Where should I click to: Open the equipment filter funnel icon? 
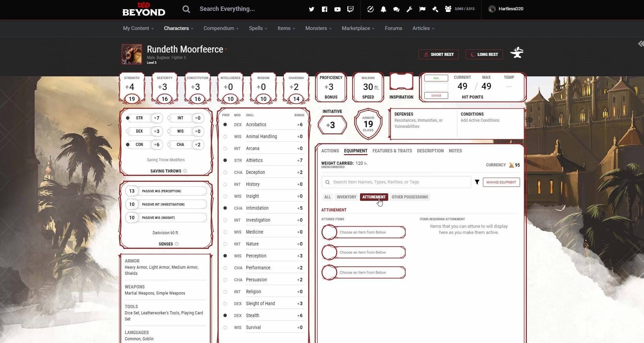point(477,182)
